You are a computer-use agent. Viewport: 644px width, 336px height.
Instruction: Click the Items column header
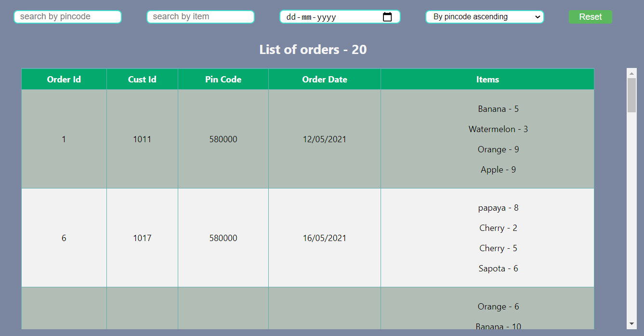click(x=487, y=80)
